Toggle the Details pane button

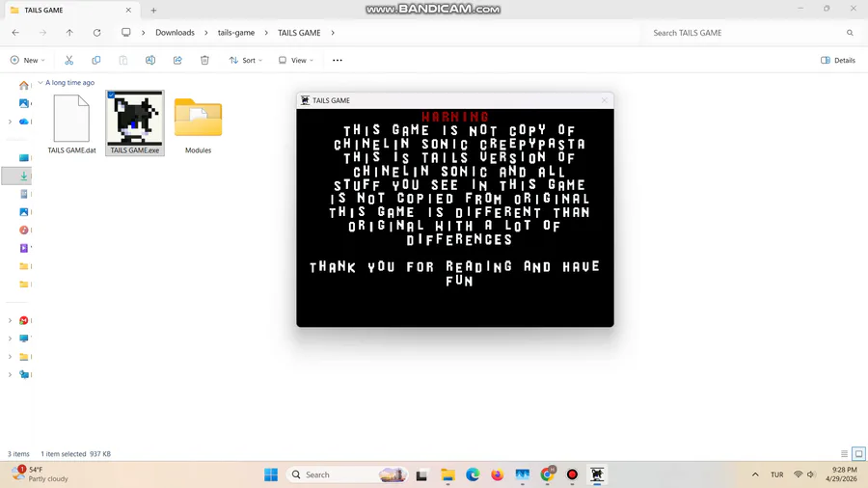pyautogui.click(x=838, y=61)
